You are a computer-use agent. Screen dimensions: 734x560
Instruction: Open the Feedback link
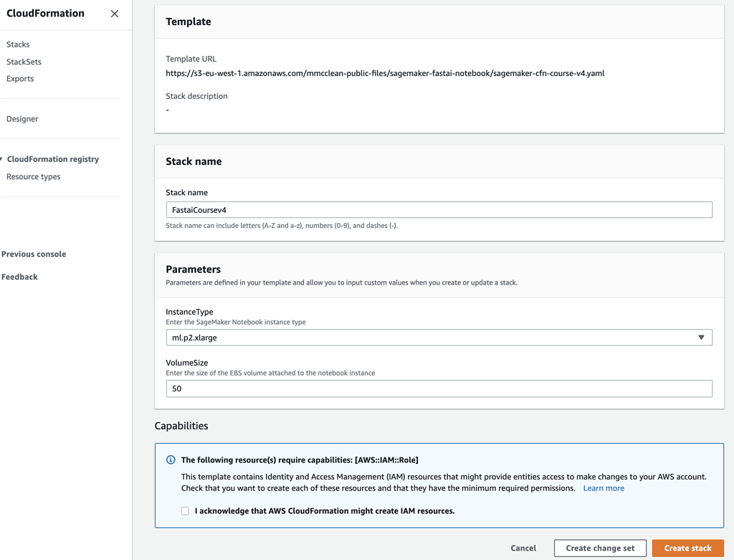[18, 276]
